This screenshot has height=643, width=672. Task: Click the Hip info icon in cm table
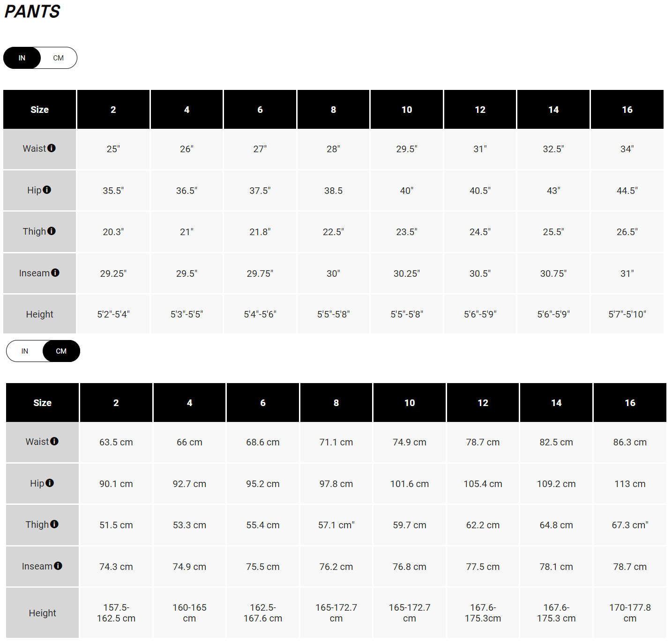pyautogui.click(x=50, y=482)
